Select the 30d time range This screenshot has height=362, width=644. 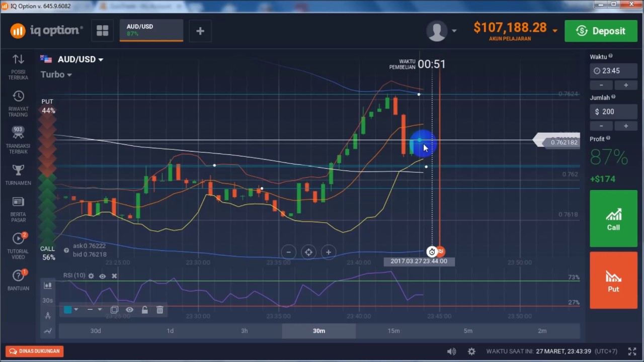tap(96, 331)
